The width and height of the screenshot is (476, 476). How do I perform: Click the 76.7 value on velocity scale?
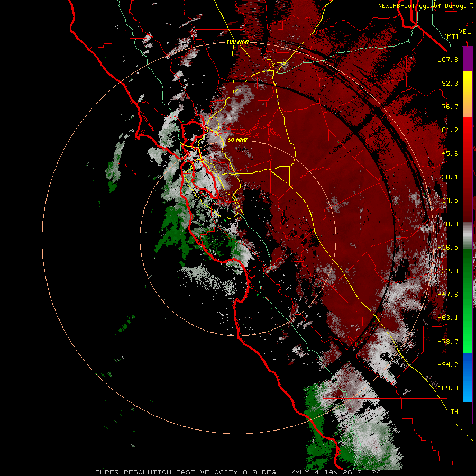450,106
